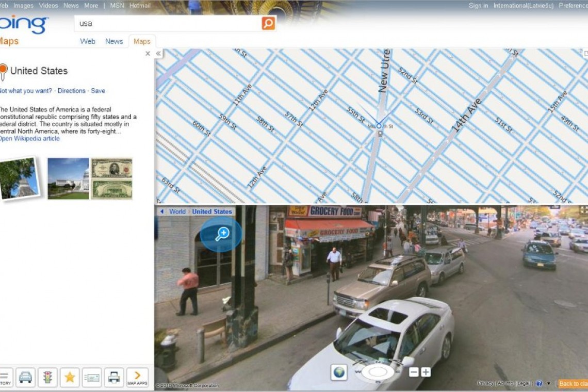The width and height of the screenshot is (588, 392).
Task: Click the blue help question mark icon
Action: (539, 383)
